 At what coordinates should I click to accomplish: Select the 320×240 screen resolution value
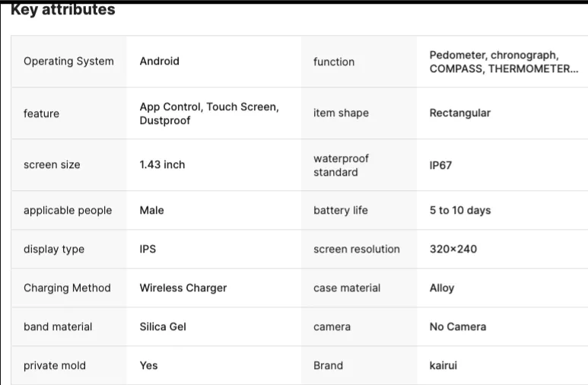point(453,249)
